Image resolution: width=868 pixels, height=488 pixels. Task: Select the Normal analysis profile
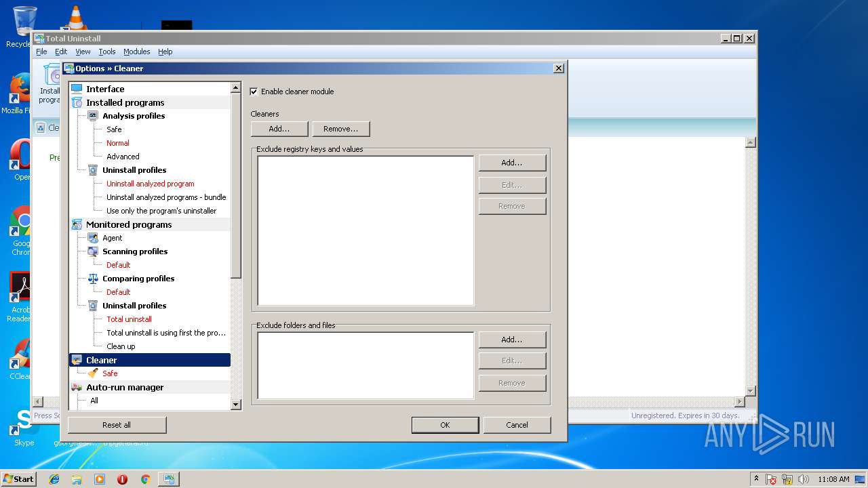tap(117, 143)
